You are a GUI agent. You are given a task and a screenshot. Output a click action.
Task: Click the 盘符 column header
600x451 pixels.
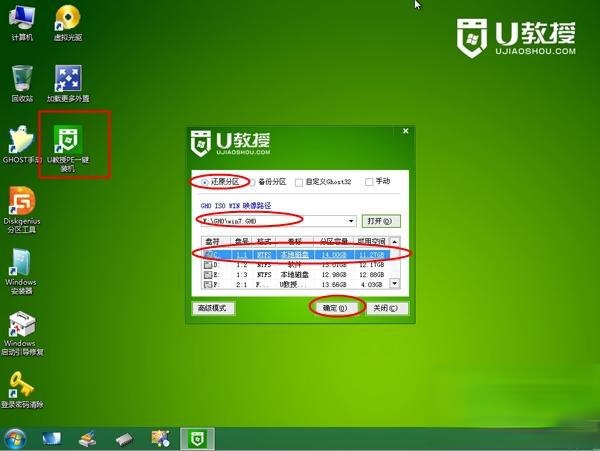(x=217, y=242)
